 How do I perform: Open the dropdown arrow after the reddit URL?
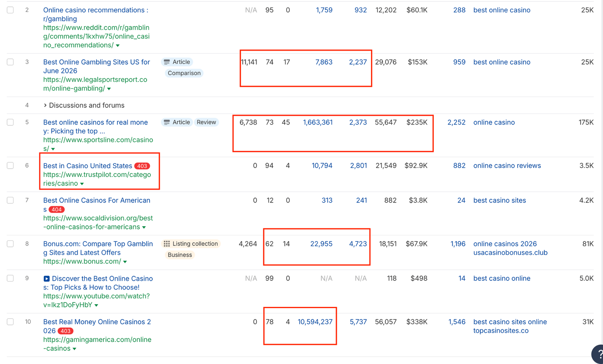[x=118, y=45]
